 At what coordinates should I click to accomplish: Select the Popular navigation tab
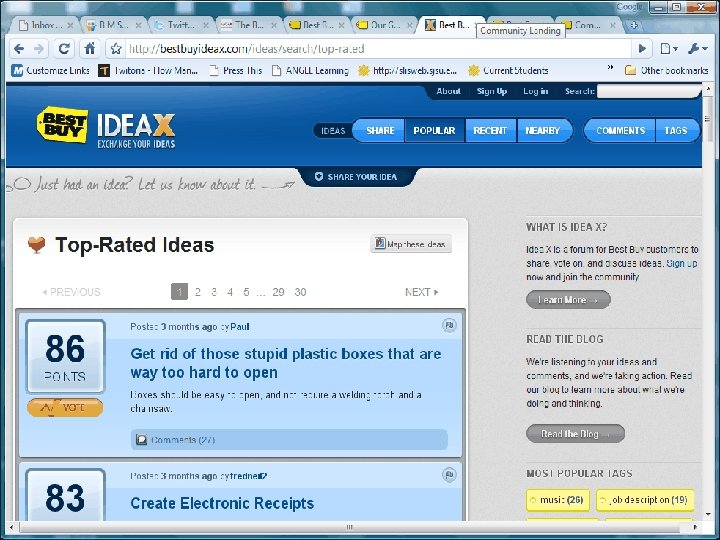click(434, 130)
